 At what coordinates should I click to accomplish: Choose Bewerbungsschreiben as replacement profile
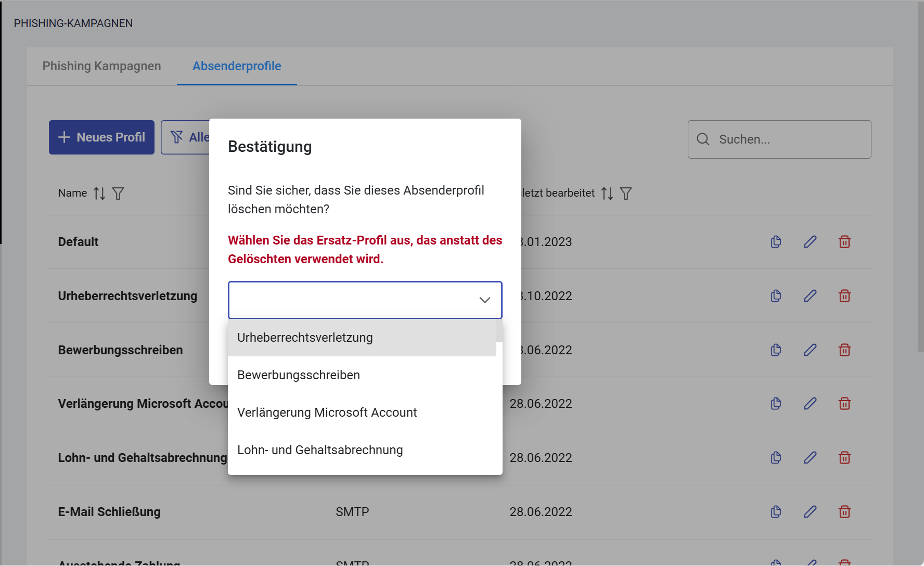[x=299, y=375]
